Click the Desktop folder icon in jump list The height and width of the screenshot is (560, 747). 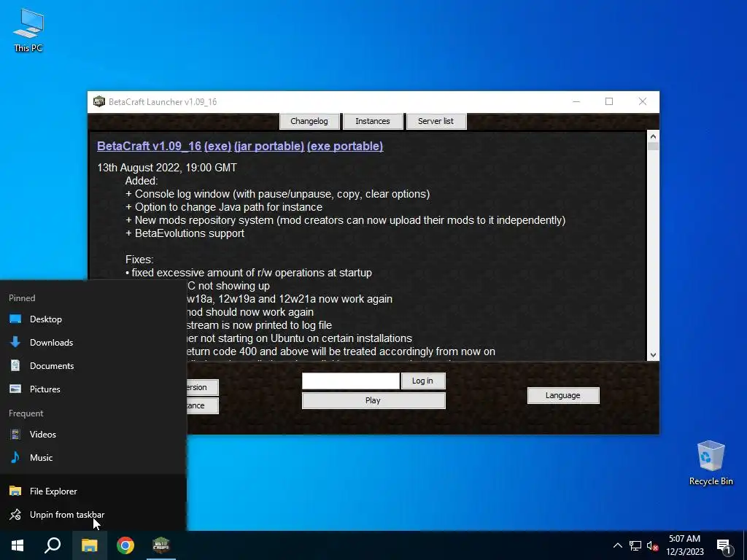(15, 319)
